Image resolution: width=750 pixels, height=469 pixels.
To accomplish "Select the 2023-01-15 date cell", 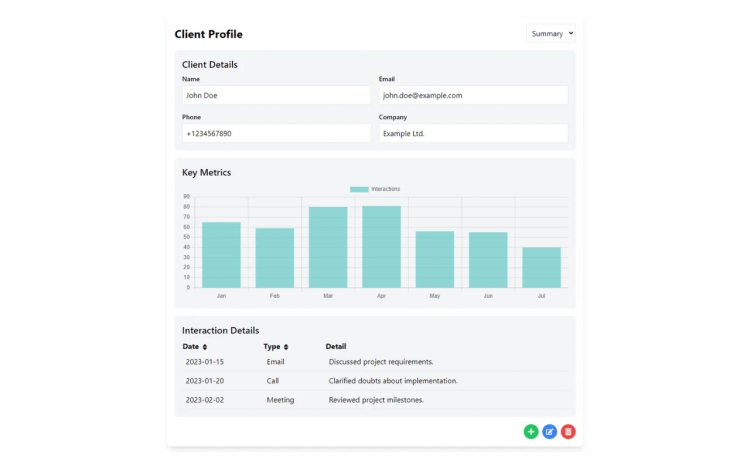I will click(x=205, y=362).
